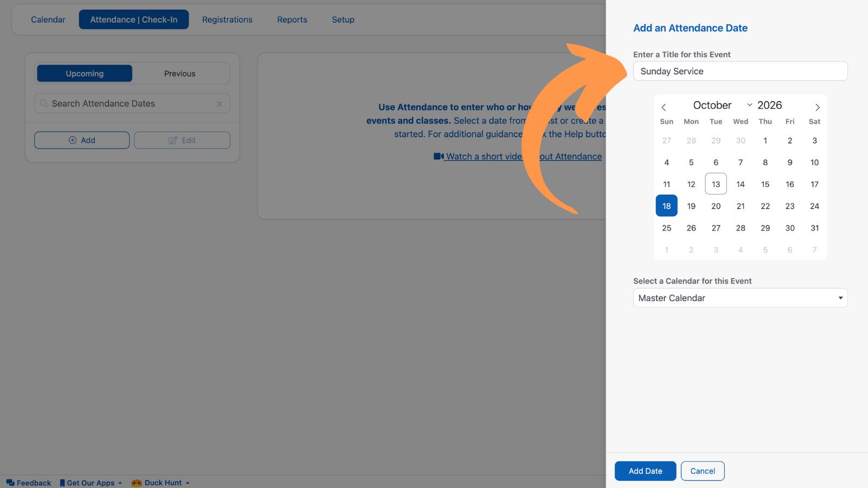This screenshot has width=868, height=488.
Task: Open the Setup tab
Action: click(343, 20)
